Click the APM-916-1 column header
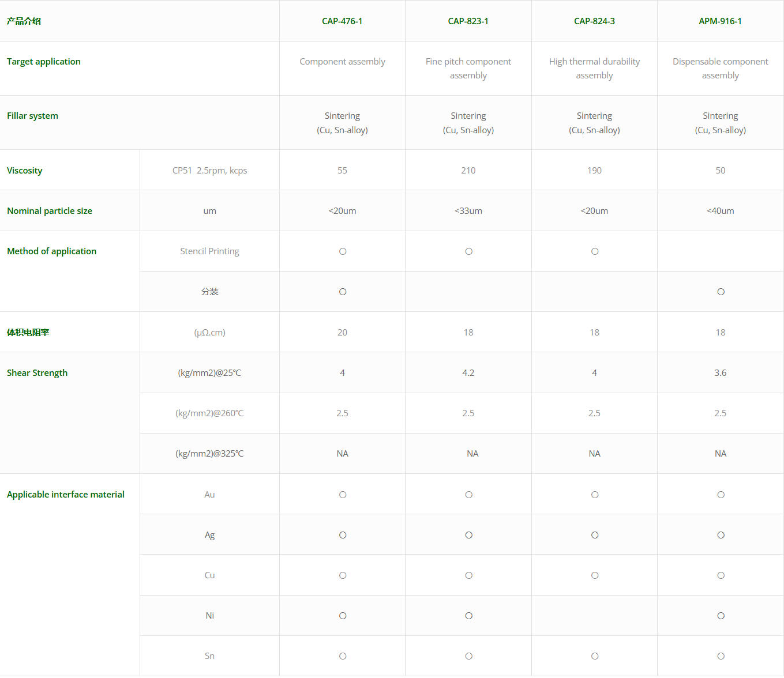The height and width of the screenshot is (678, 784). tap(720, 21)
